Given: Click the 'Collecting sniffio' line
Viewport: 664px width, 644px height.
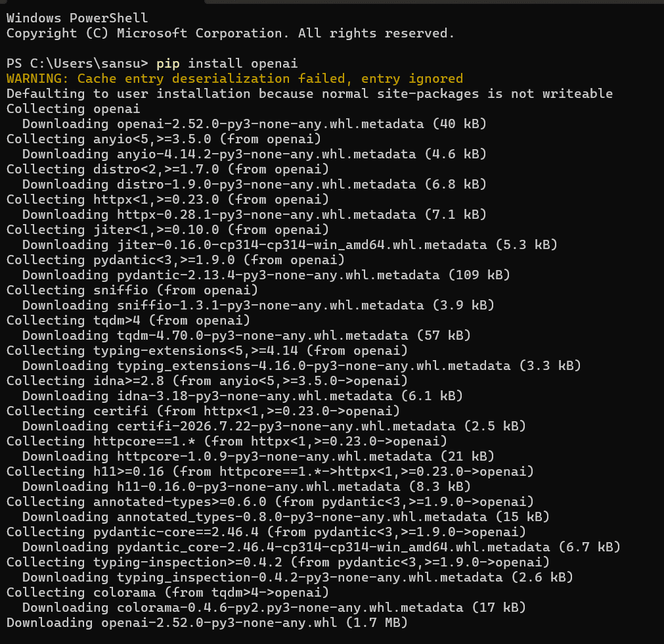Looking at the screenshot, I should tap(132, 290).
